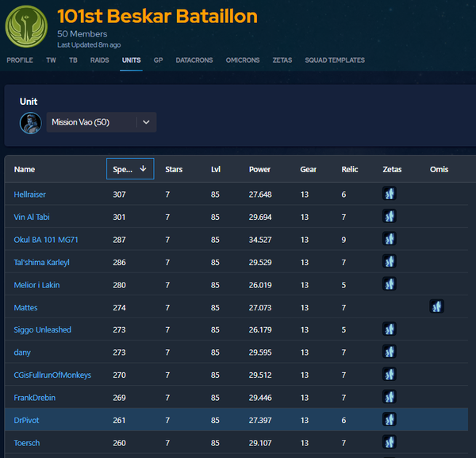Sort table by Relic column header
The image size is (476, 458).
(x=350, y=169)
